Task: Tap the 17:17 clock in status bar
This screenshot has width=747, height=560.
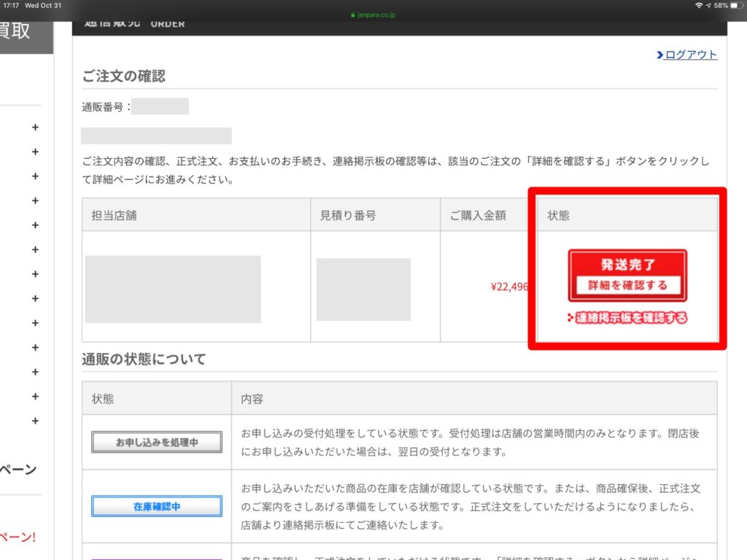Action: pos(12,5)
